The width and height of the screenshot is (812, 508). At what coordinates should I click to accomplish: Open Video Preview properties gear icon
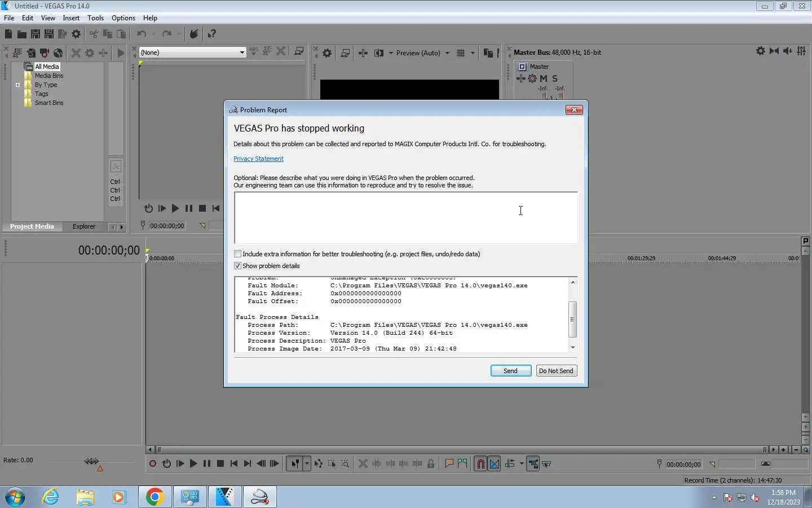(327, 53)
